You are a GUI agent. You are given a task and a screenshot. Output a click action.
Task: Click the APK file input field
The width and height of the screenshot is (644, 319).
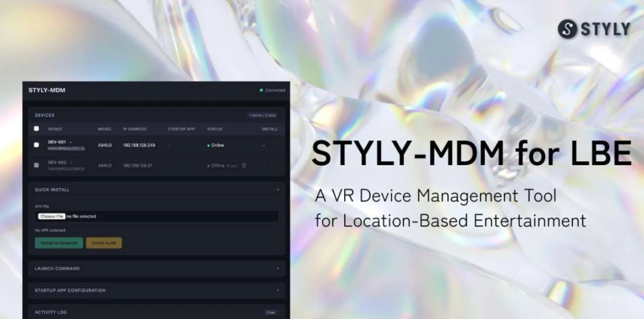156,216
